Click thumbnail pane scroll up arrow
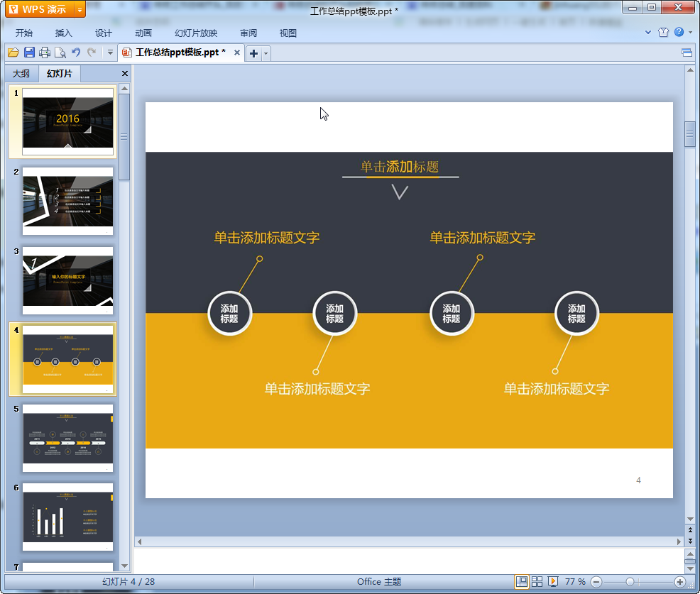Screen dimensions: 700x594 point(124,89)
